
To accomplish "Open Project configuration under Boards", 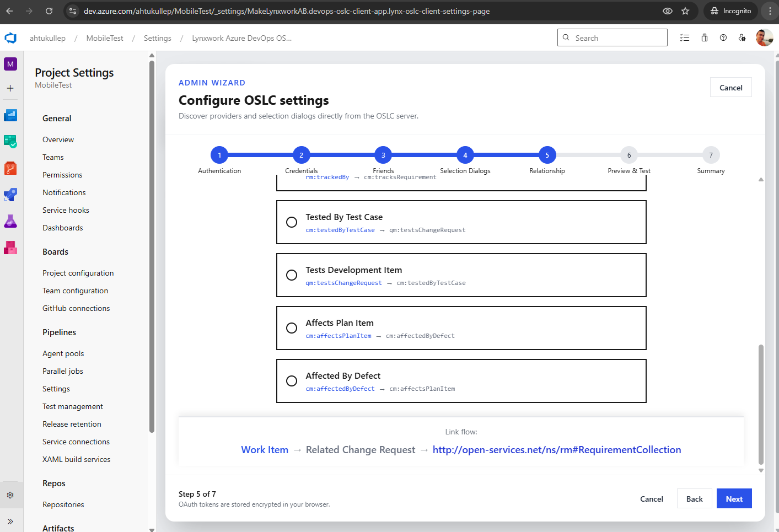I will (x=78, y=273).
